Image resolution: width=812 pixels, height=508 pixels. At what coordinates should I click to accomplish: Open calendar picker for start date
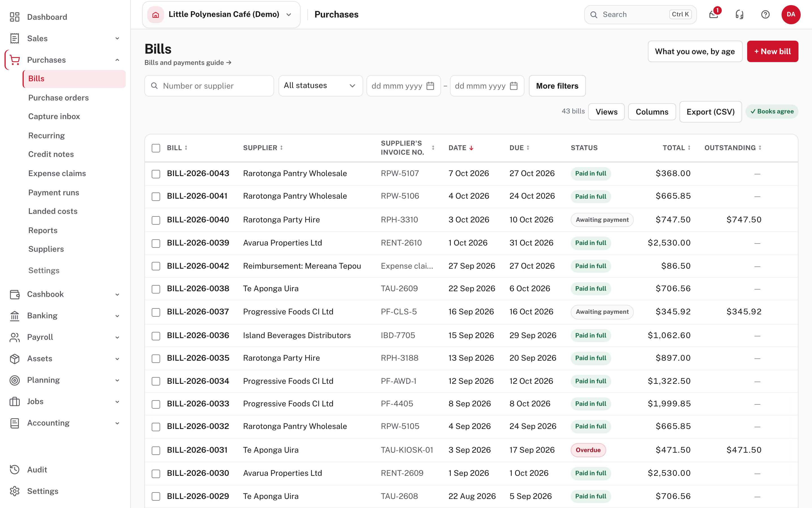[430, 86]
